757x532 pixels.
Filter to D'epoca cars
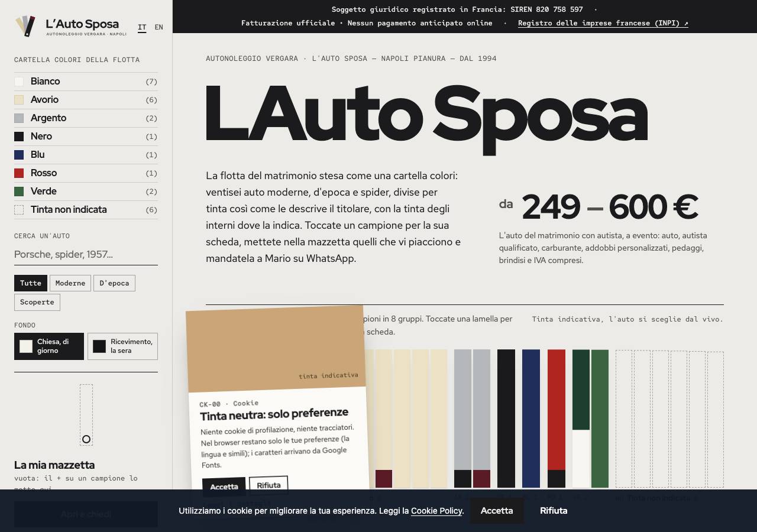[114, 283]
